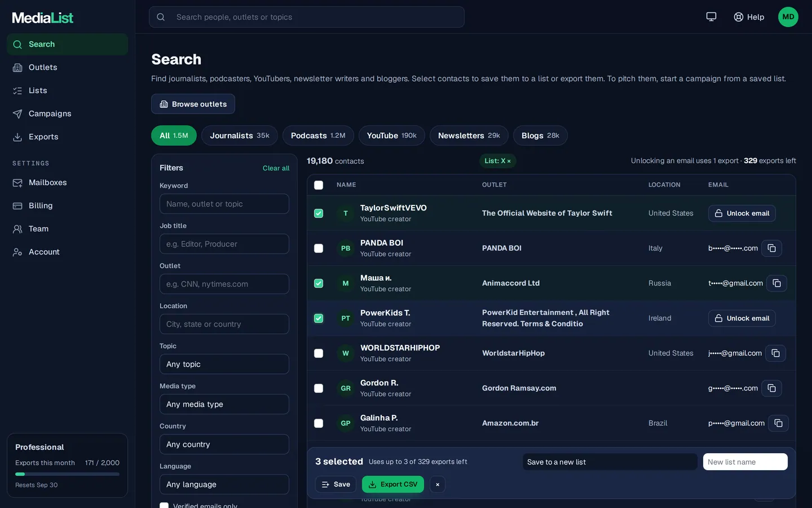Image resolution: width=812 pixels, height=508 pixels.
Task: Open the Any country dropdown
Action: tap(224, 444)
